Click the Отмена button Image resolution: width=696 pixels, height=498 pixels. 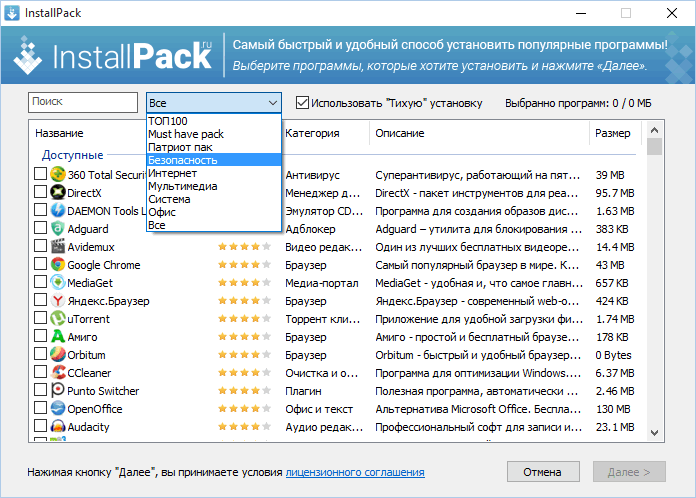point(543,472)
